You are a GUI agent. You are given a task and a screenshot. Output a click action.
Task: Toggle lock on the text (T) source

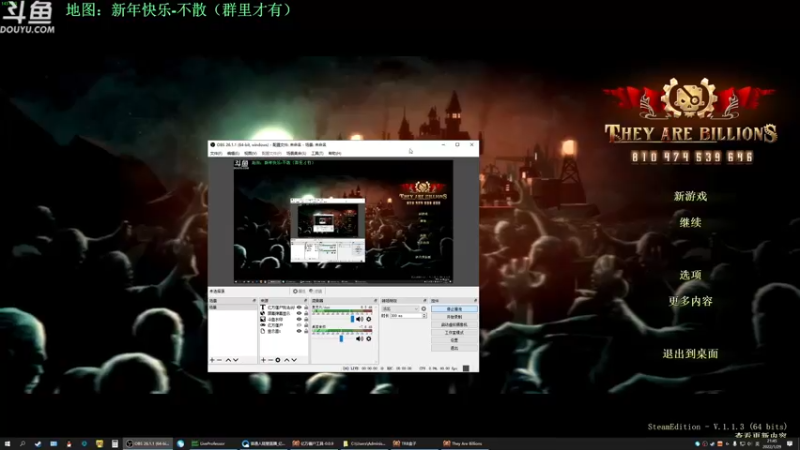pos(306,308)
